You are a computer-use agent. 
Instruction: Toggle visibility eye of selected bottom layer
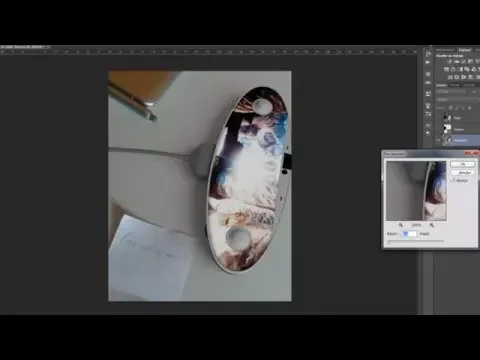point(438,140)
